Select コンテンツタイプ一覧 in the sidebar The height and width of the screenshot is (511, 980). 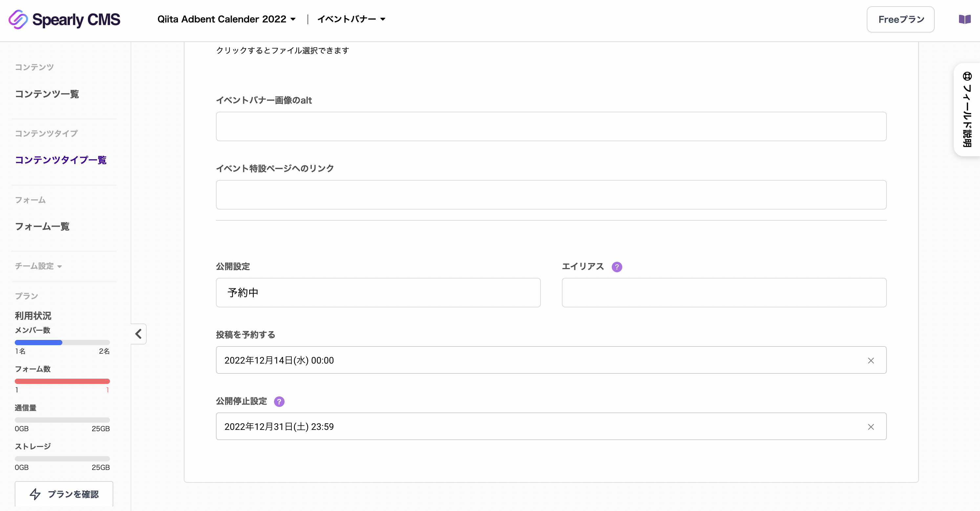(61, 160)
